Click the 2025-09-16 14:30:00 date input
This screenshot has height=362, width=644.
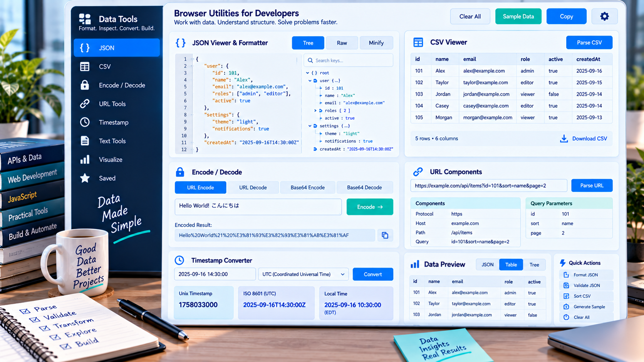pos(215,274)
